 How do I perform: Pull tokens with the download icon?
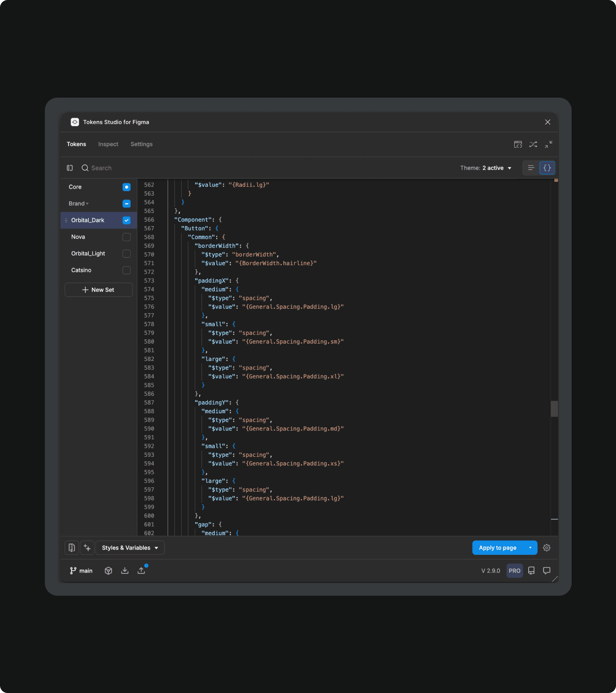point(125,571)
